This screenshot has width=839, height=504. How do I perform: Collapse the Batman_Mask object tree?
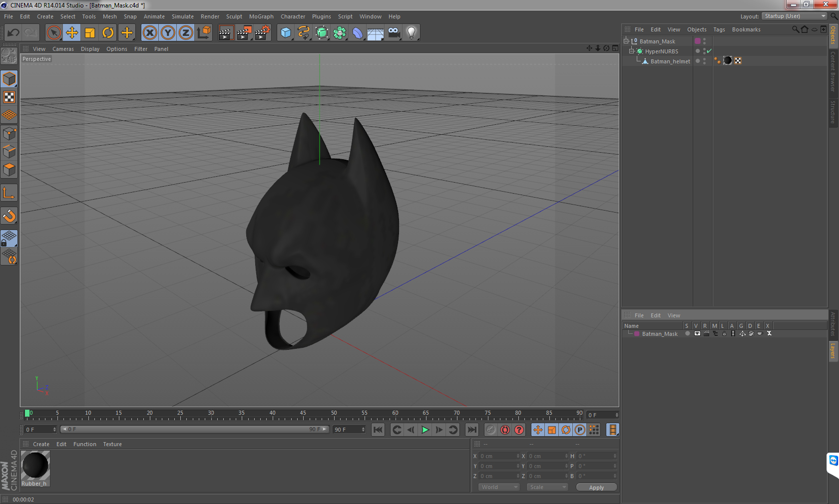(626, 41)
